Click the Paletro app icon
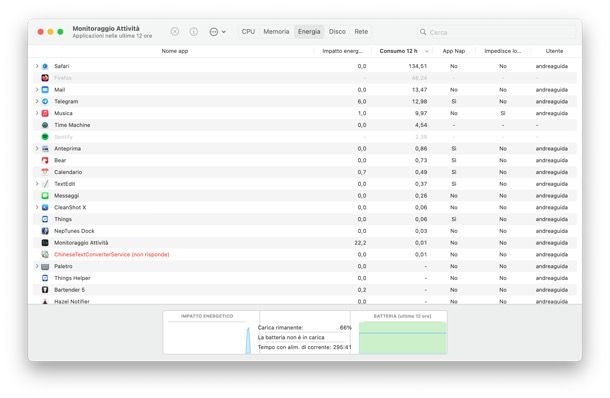 tap(45, 267)
